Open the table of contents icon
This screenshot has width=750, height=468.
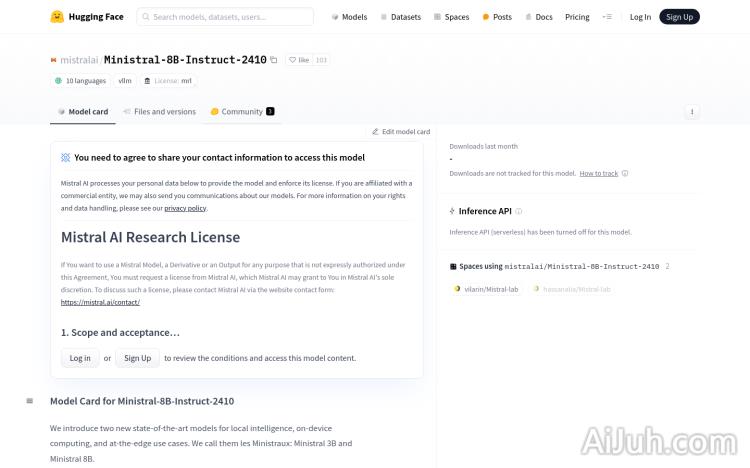(x=30, y=401)
